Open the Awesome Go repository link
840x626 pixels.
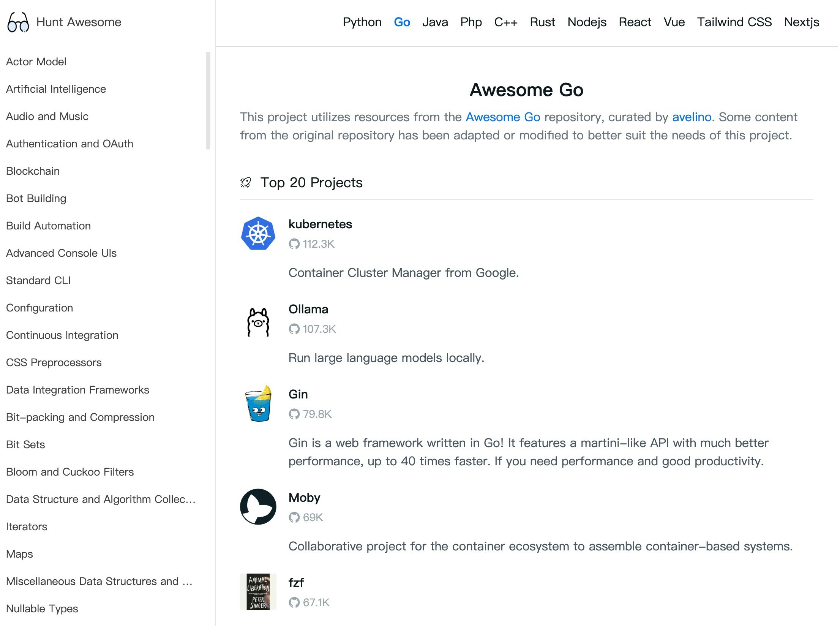tap(503, 117)
